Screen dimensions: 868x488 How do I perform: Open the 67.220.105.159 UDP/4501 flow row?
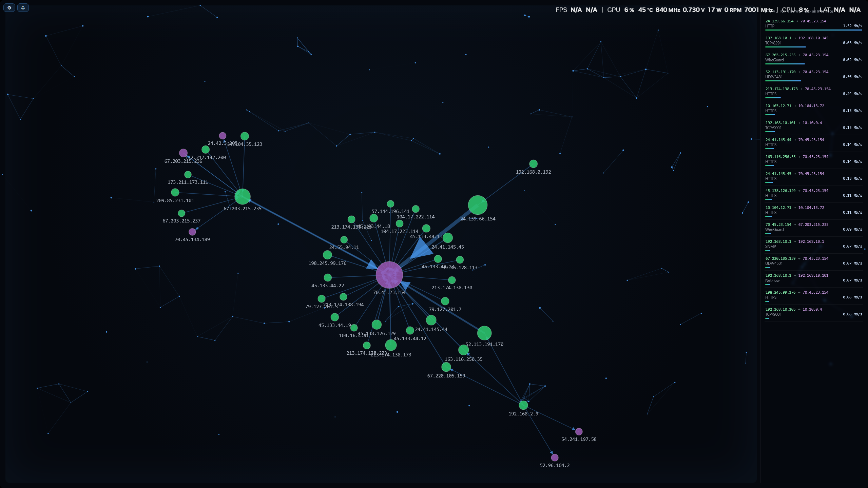click(x=813, y=262)
